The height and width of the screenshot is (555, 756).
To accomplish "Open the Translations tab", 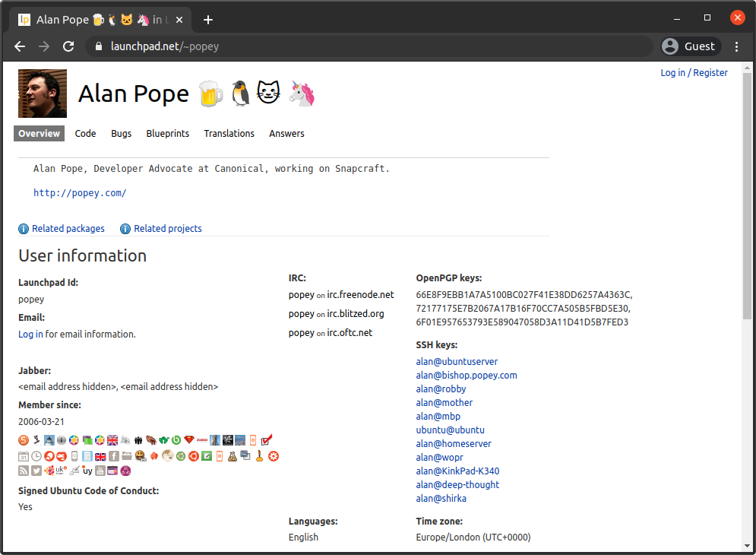I will 229,134.
